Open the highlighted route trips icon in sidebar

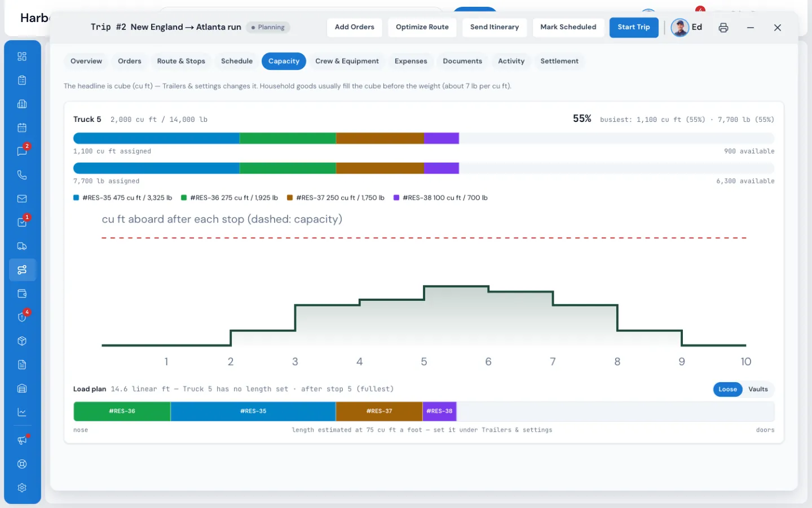(22, 270)
